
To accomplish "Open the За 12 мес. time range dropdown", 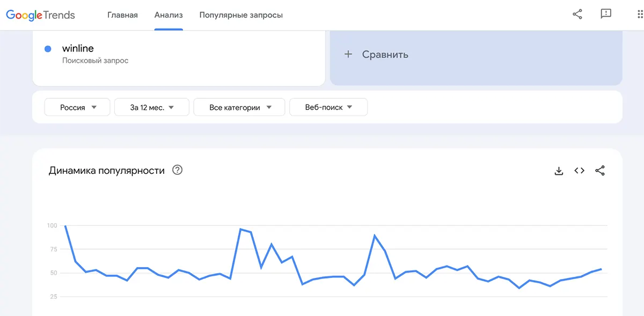I will point(151,107).
